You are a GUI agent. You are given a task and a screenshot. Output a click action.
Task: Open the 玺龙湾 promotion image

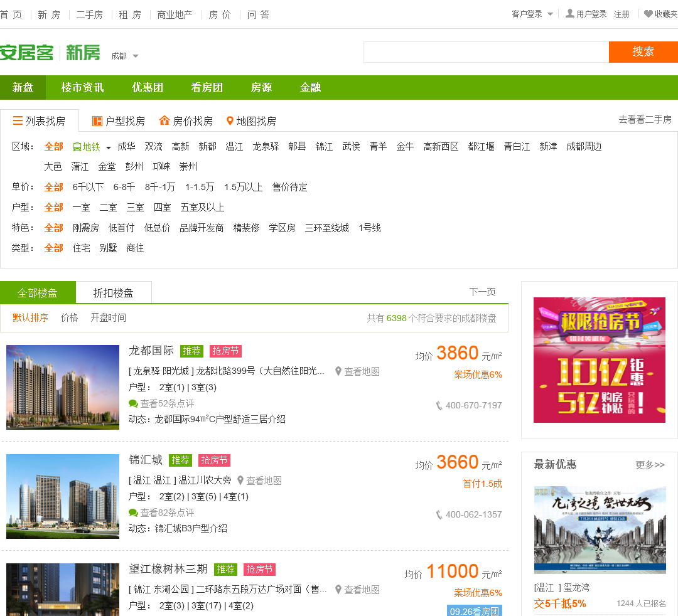click(600, 530)
